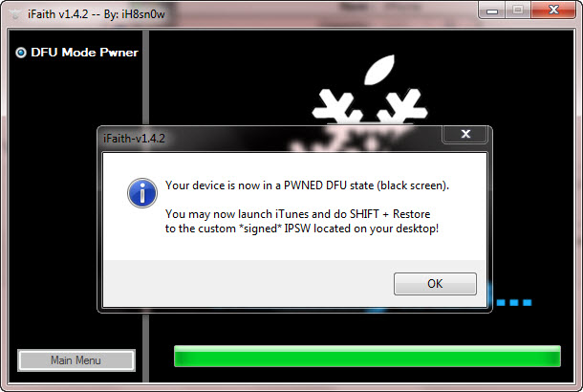
Task: Click the main window title iFaith v1.4.2
Action: point(97,14)
